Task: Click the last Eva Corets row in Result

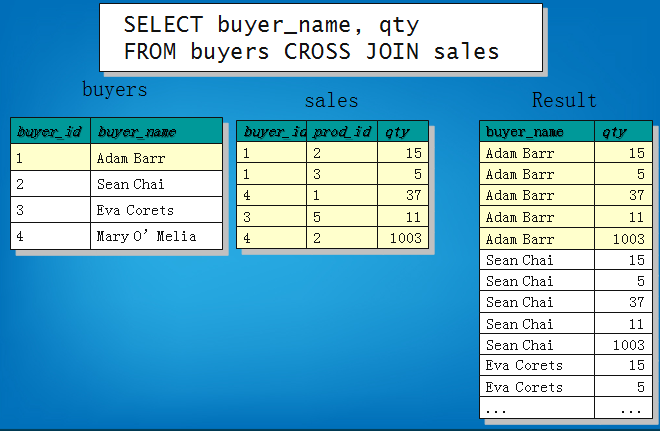Action: (x=537, y=387)
